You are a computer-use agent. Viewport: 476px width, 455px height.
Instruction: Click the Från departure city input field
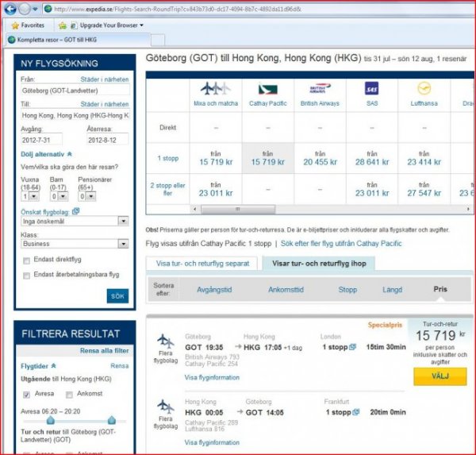coord(75,91)
